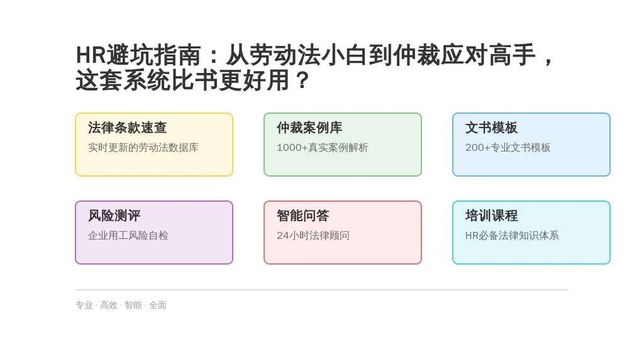Click the text 1000+真实案例解析
The height and width of the screenshot is (362, 644).
pos(323,147)
